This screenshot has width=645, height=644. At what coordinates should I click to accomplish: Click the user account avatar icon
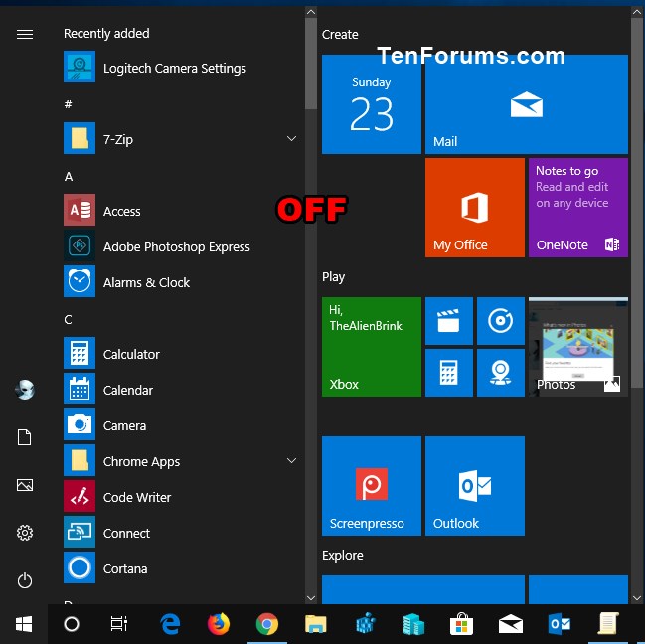25,390
